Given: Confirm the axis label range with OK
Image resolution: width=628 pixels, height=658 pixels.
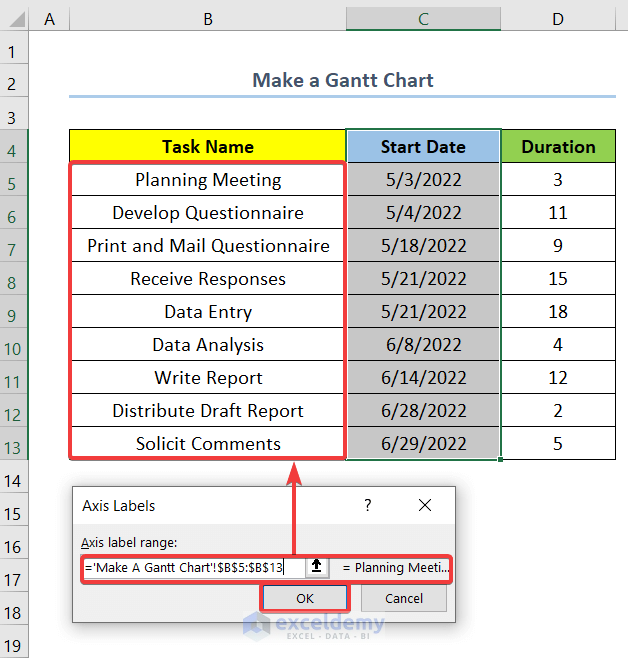Looking at the screenshot, I should (305, 598).
